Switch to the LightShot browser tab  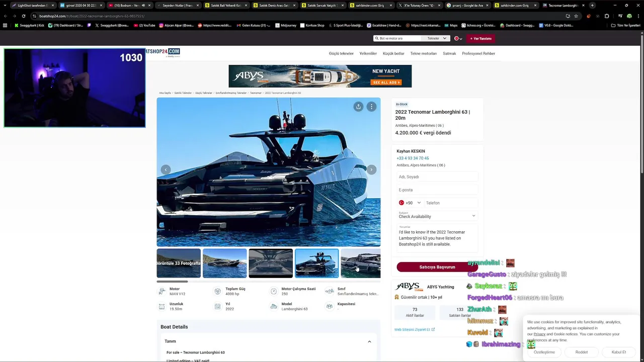pos(33,6)
